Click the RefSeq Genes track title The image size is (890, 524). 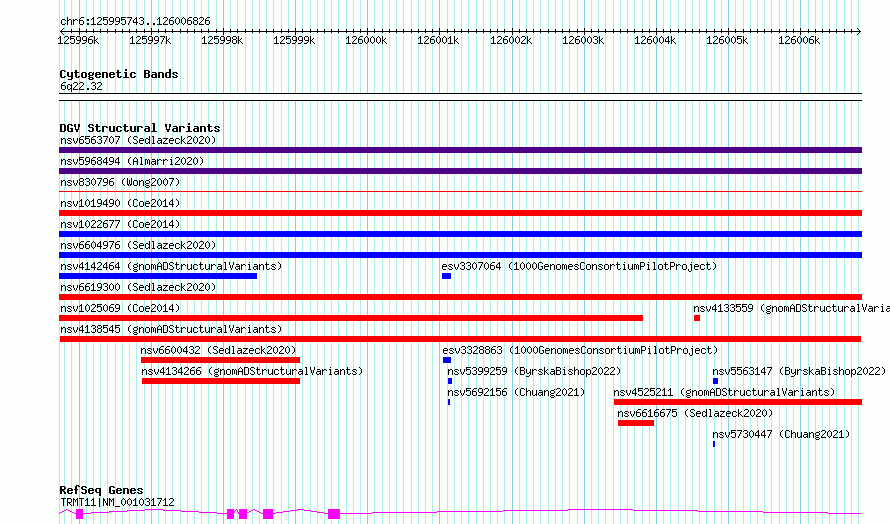101,490
